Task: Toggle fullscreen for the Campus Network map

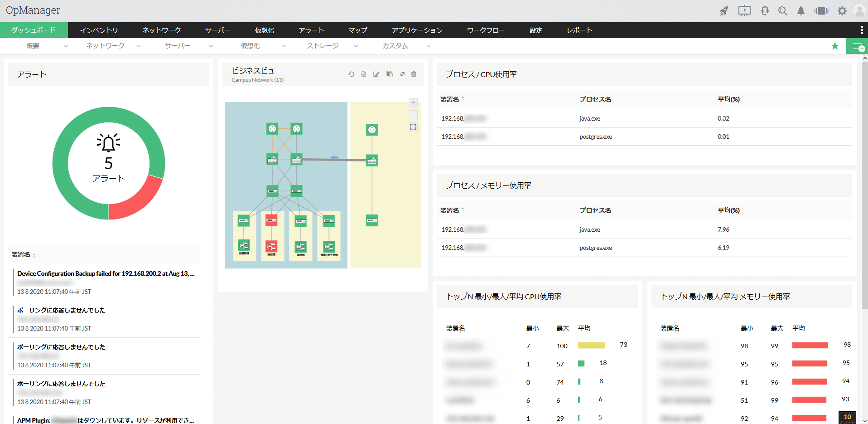Action: pos(413,127)
